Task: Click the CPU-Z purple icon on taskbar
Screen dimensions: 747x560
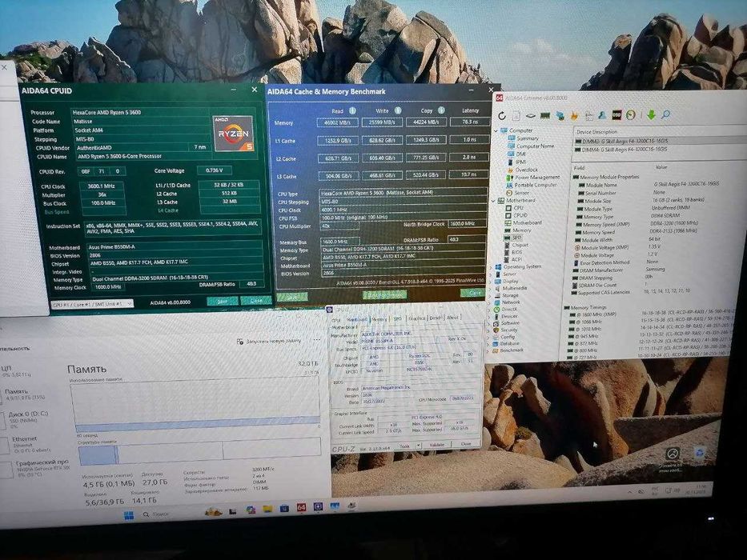Action: 318,506
